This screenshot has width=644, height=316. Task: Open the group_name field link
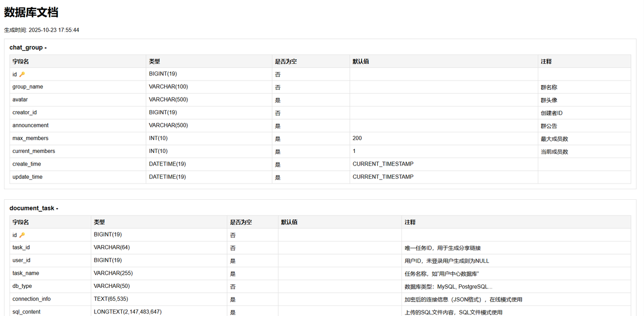tap(28, 87)
